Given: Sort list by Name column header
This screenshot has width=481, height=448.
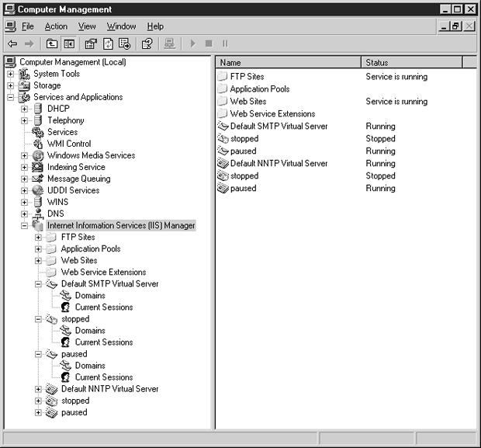Looking at the screenshot, I should (287, 62).
